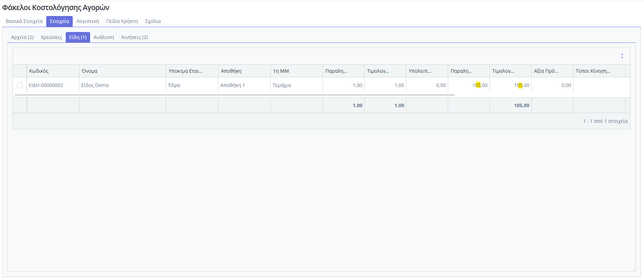This screenshot has height=278, width=644.
Task: Sort by the Κωδικός column header
Action: coord(39,71)
